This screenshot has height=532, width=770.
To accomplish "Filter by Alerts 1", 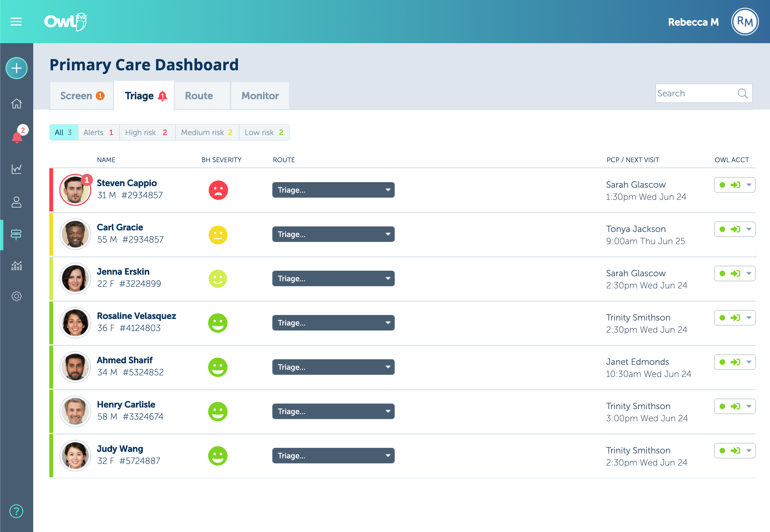I will point(99,132).
